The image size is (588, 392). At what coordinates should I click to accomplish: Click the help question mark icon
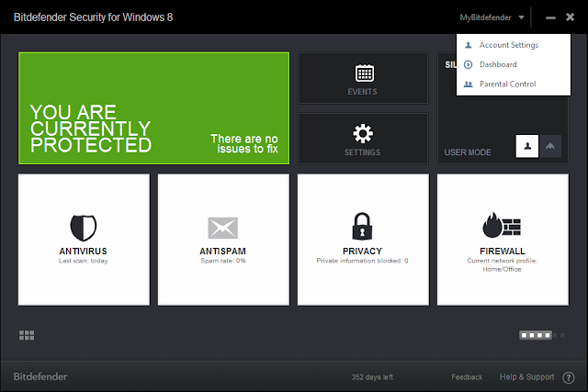[x=569, y=377]
